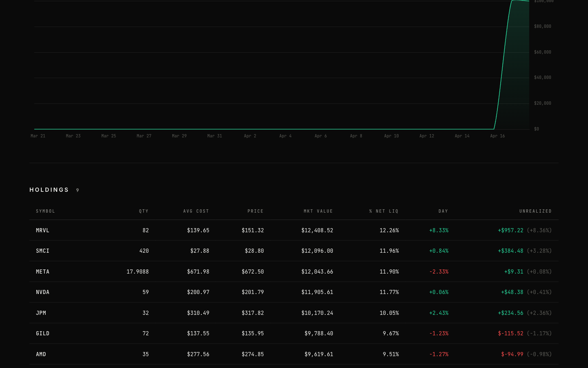588x368 pixels.
Task: Click GILD unrealized loss $-115.52
Action: coord(510,334)
